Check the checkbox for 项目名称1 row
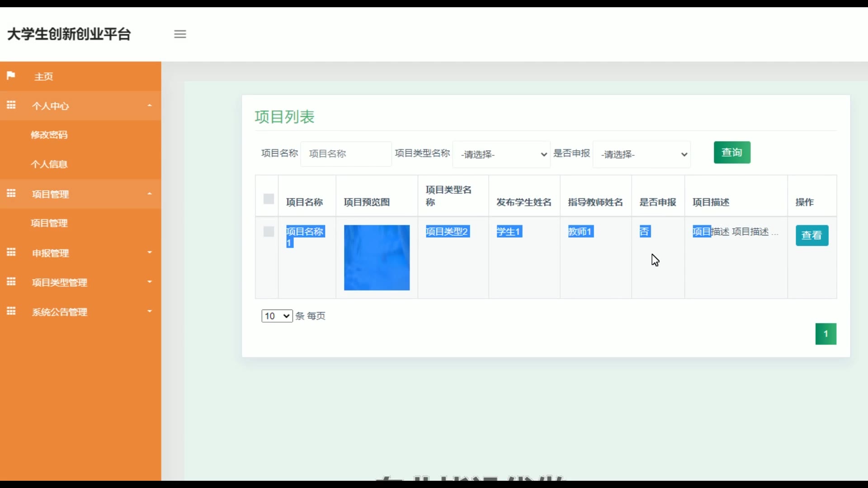Viewport: 868px width, 488px height. pyautogui.click(x=269, y=232)
